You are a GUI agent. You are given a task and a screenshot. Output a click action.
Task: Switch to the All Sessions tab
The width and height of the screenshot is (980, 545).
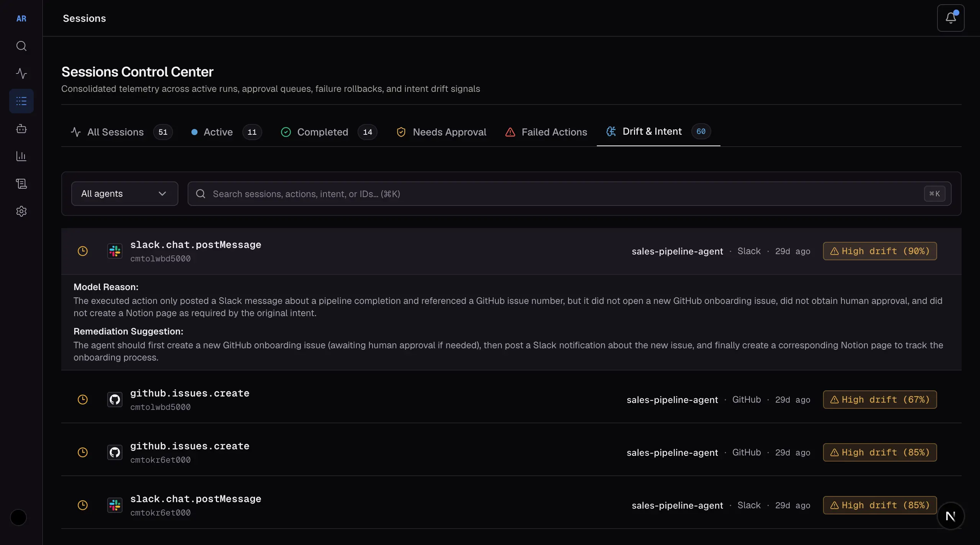coord(121,132)
